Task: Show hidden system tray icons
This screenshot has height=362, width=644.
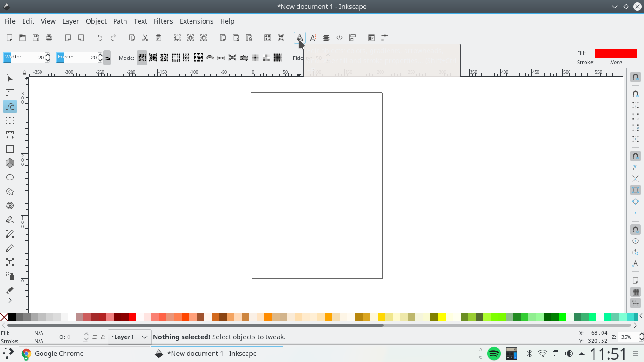Action: 581,354
